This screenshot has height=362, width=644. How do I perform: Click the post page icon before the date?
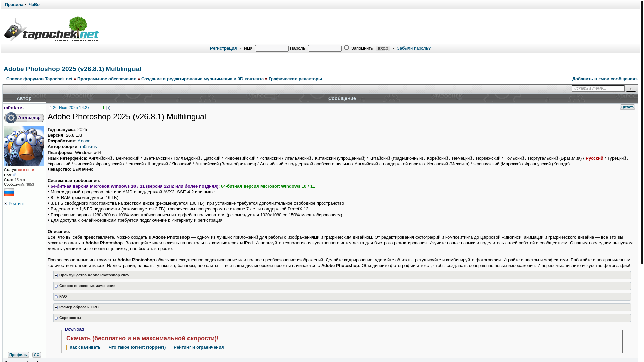tap(50, 108)
